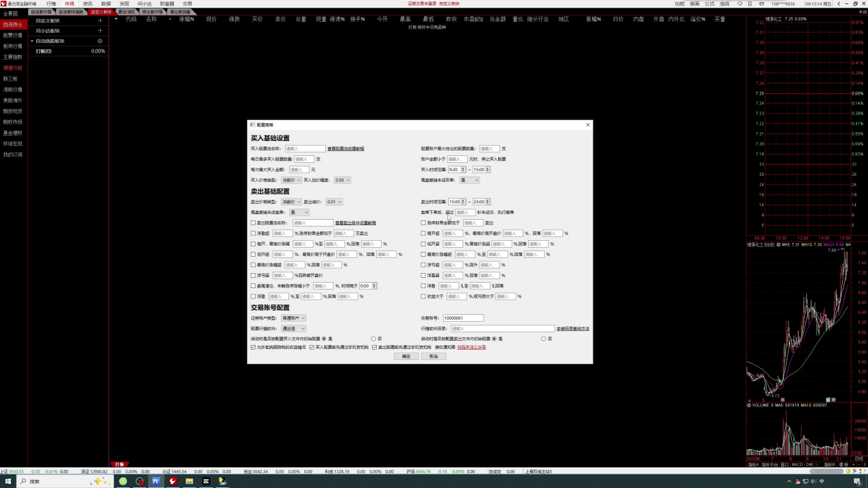
Task: Click the 买入时间范围 start time stepper
Action: pos(463,170)
